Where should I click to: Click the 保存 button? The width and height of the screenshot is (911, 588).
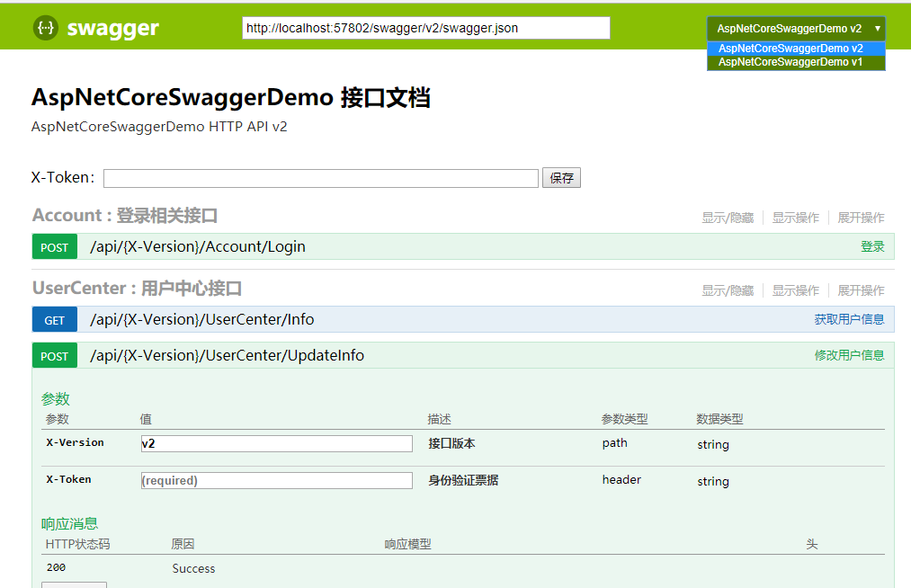click(561, 178)
